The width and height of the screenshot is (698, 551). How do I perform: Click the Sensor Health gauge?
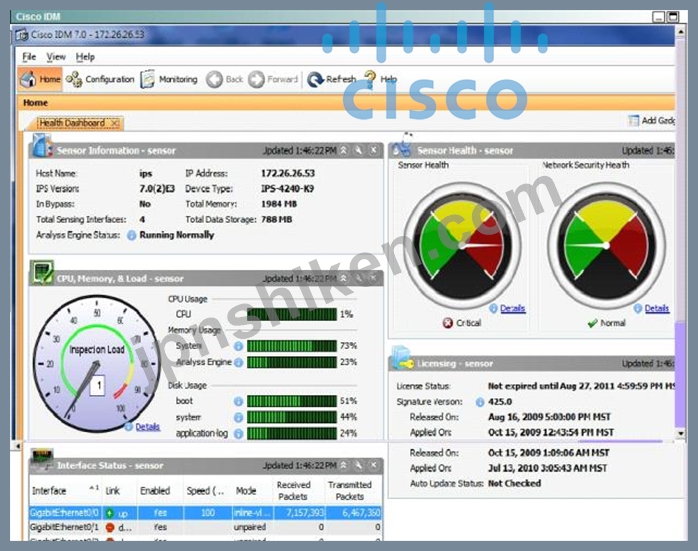462,246
